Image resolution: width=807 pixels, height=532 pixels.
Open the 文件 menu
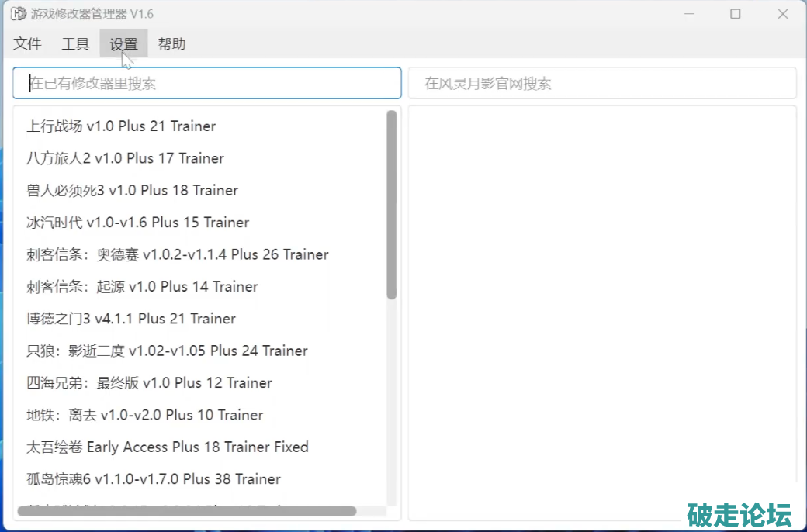tap(28, 44)
